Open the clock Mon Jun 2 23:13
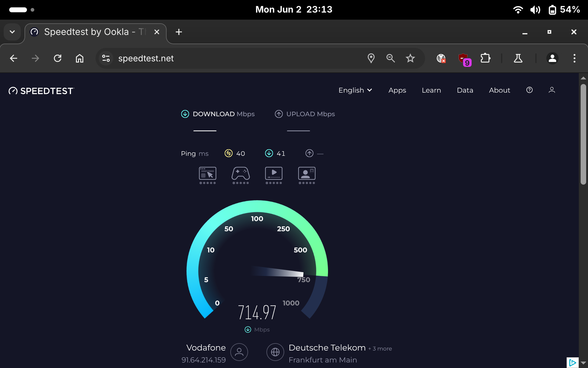This screenshot has height=368, width=588. [x=294, y=10]
